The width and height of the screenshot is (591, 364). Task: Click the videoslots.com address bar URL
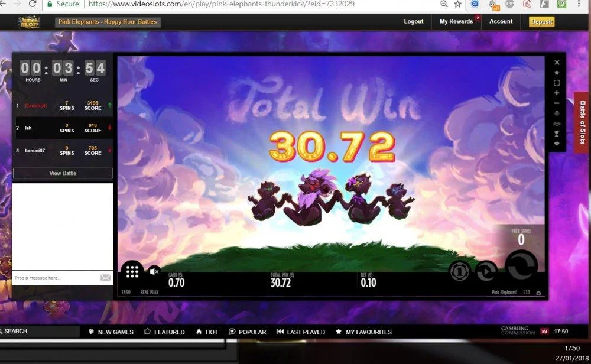tap(221, 4)
